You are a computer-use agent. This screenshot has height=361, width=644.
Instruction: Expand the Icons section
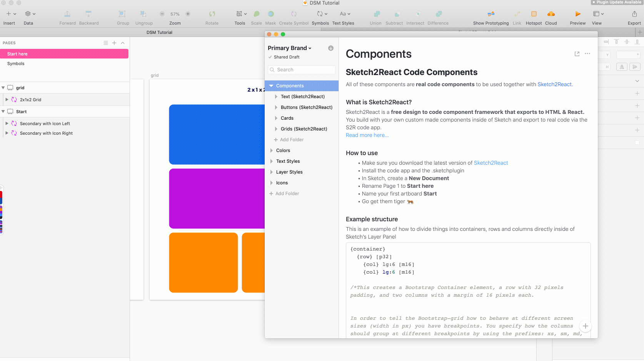coord(271,183)
